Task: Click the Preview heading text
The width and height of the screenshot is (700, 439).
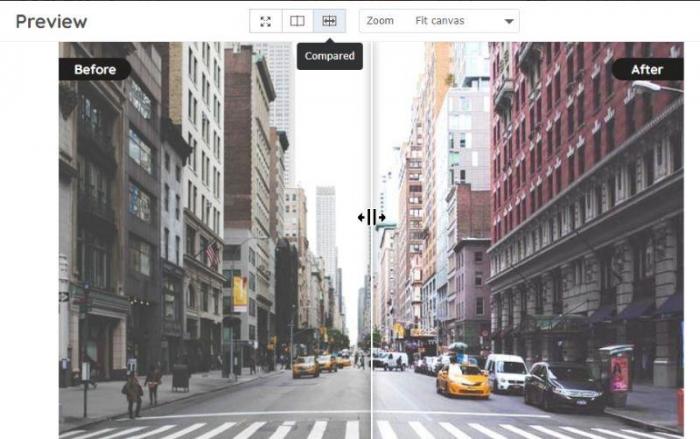Action: [x=51, y=21]
